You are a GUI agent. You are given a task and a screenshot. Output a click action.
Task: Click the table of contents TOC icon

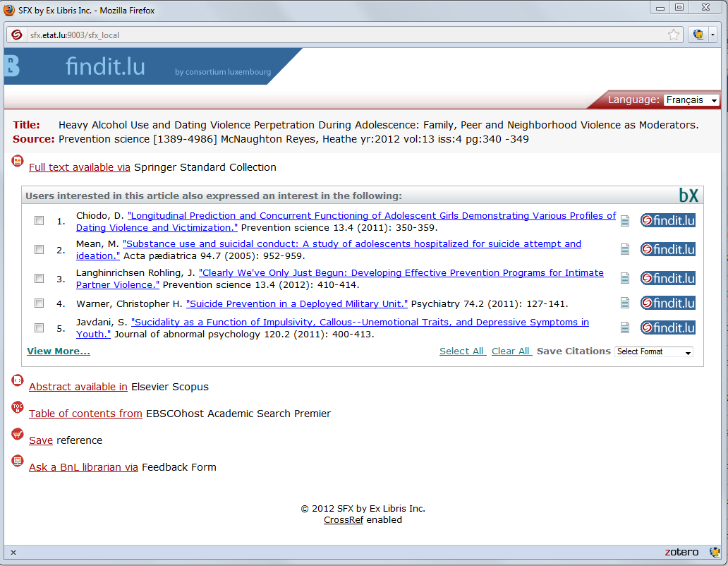pyautogui.click(x=17, y=408)
